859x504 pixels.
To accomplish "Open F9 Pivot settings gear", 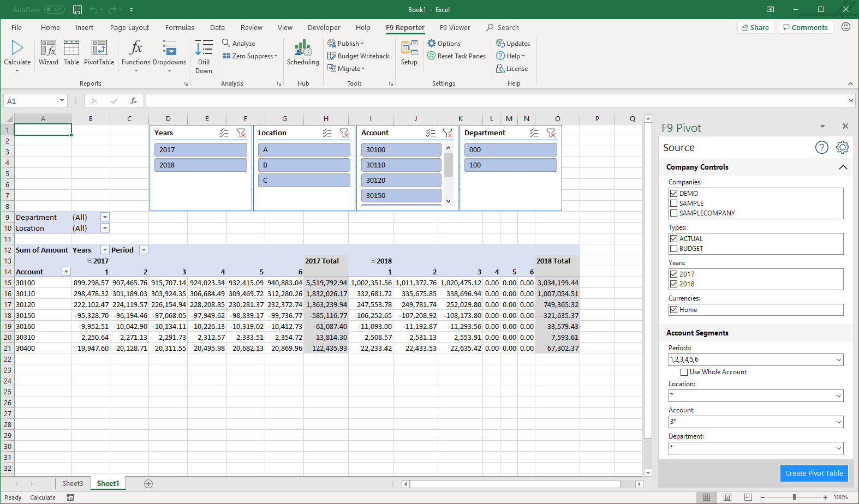I will [842, 147].
